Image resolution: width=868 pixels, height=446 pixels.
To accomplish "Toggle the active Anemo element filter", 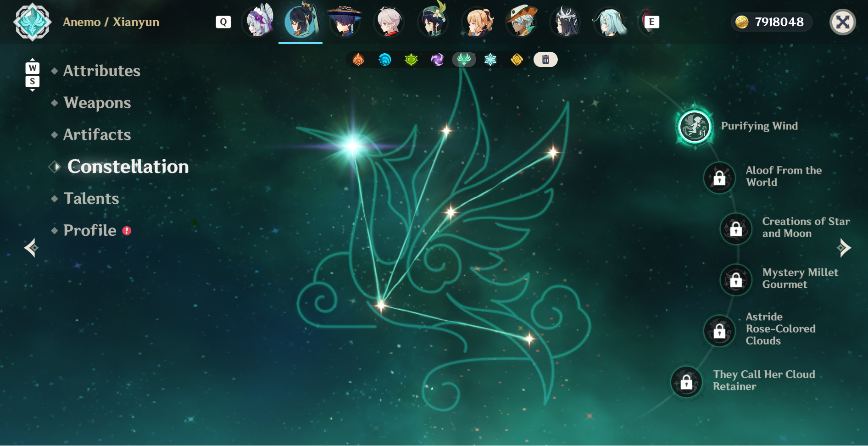I will click(464, 60).
